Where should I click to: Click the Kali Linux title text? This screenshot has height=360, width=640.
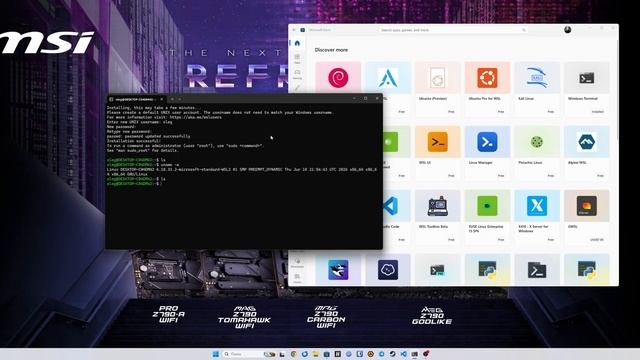(526, 99)
